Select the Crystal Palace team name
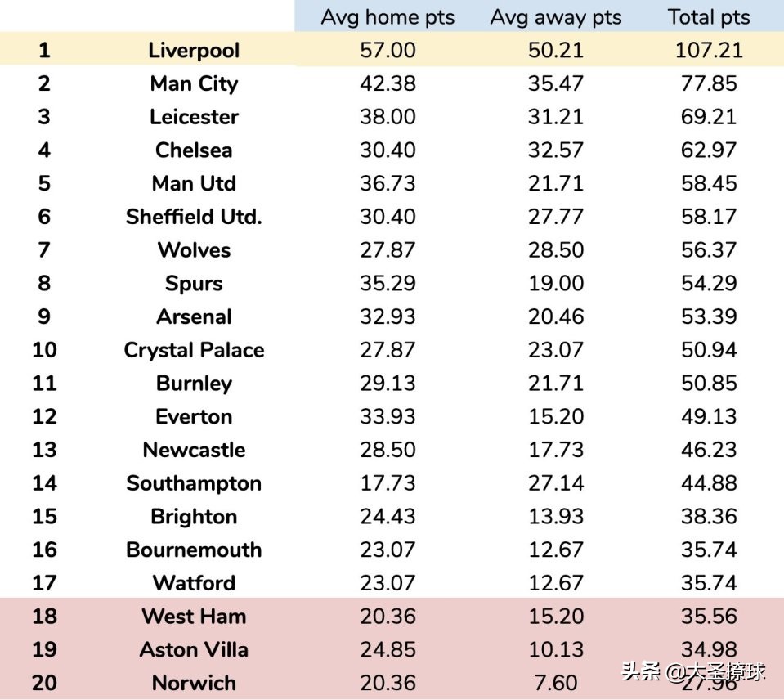Viewport: 784px width, 700px height. pos(194,350)
